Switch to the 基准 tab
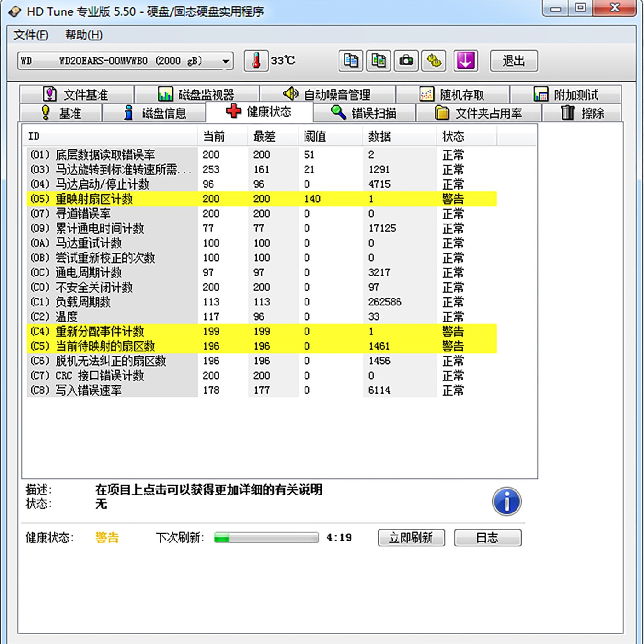Screen dimensions: 644x644 tap(61, 113)
